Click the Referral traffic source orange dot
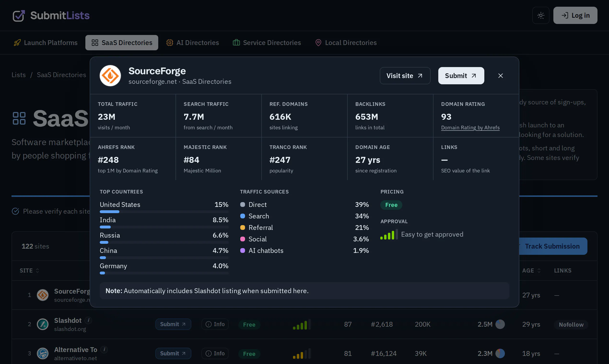Screen dimensions: 609x364 coord(242,227)
